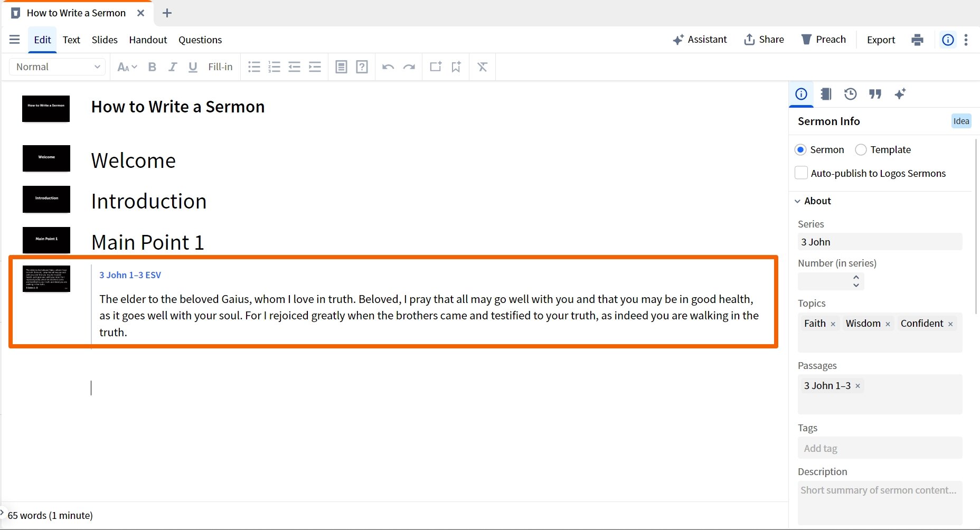The width and height of the screenshot is (980, 530).
Task: Collapse the About section
Action: click(797, 201)
